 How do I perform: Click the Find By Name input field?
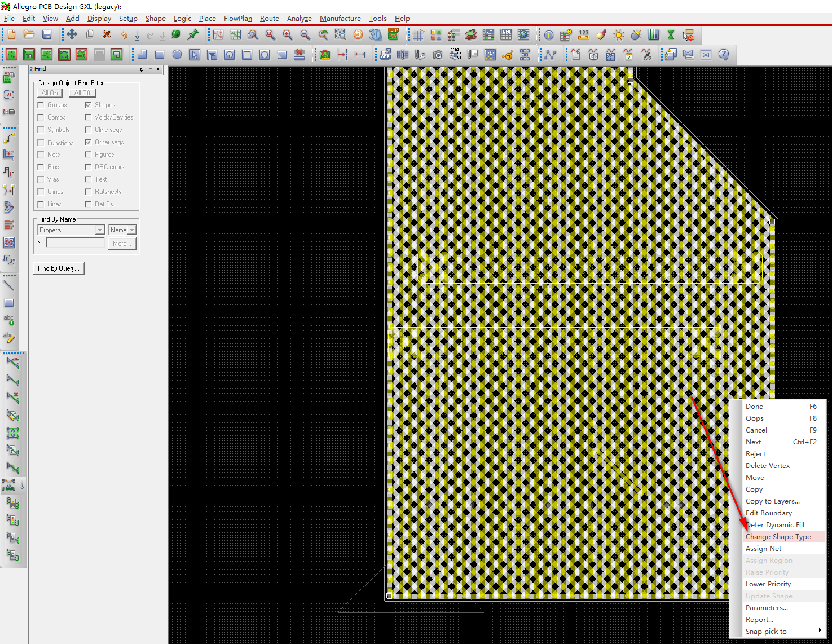[x=75, y=242]
